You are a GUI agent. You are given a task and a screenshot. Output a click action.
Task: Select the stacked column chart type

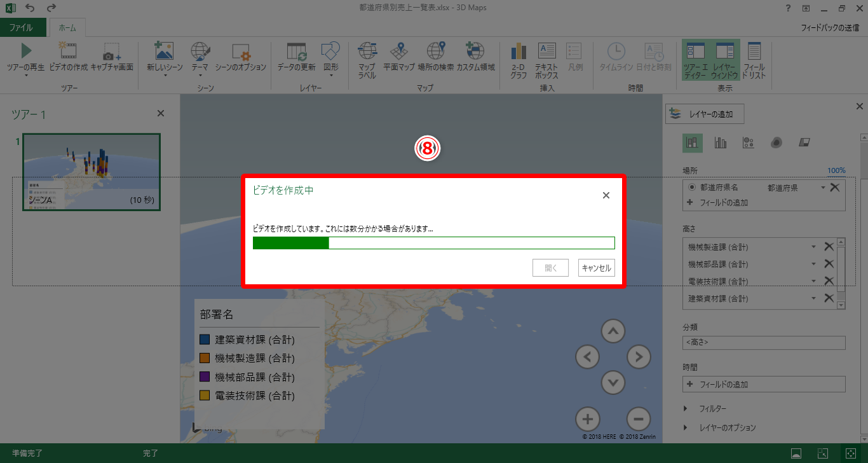point(693,143)
